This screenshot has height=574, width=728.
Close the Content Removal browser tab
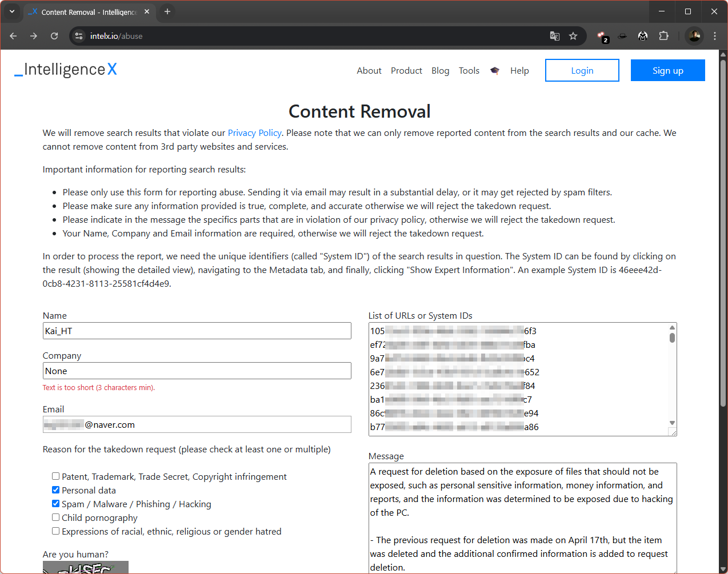[x=147, y=11]
